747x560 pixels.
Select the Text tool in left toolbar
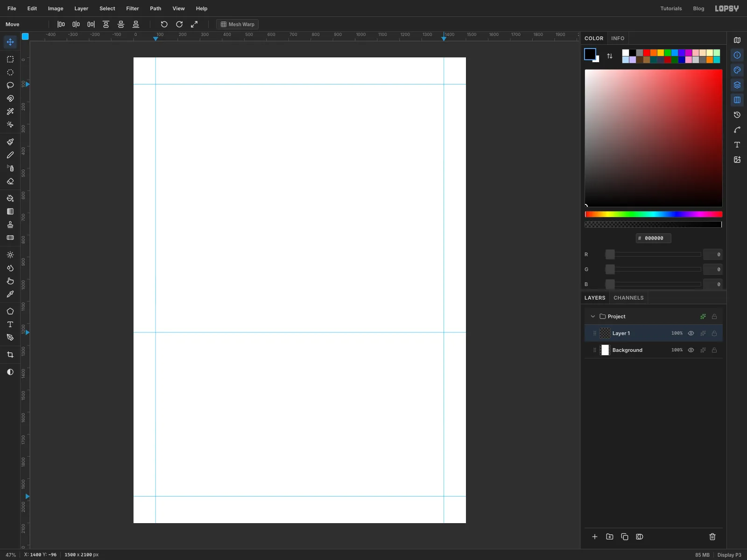pyautogui.click(x=10, y=324)
